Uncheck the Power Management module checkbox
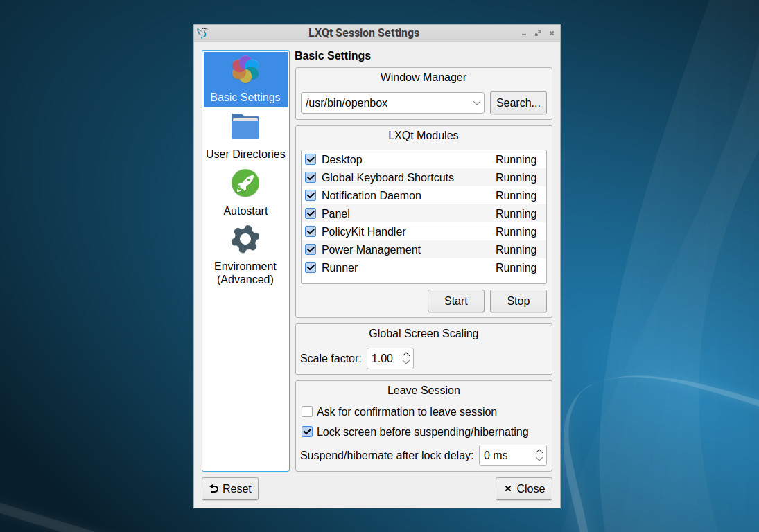The height and width of the screenshot is (532, 759). tap(311, 249)
